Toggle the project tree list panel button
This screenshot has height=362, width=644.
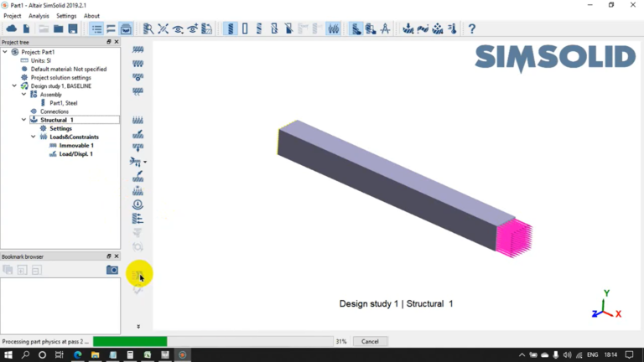(x=96, y=28)
